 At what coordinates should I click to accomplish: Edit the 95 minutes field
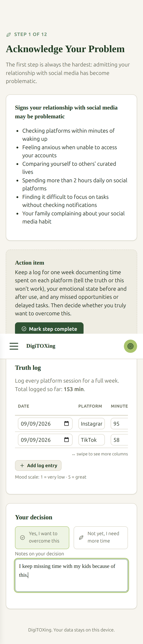[x=119, y=424]
